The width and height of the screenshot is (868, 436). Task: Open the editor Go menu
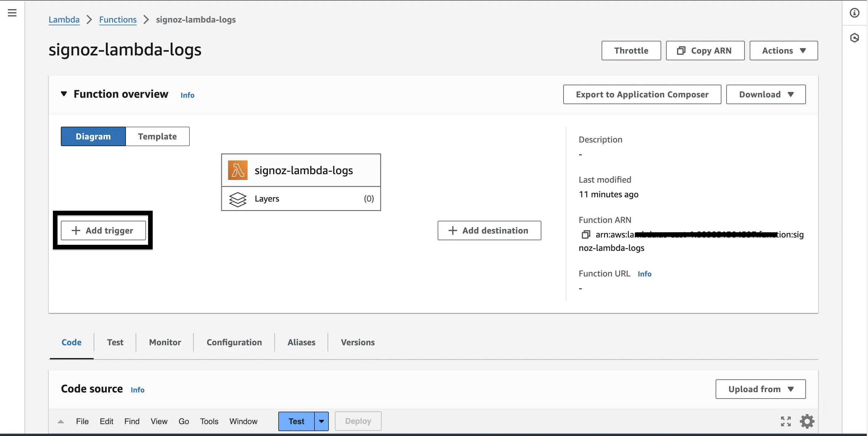(x=184, y=421)
